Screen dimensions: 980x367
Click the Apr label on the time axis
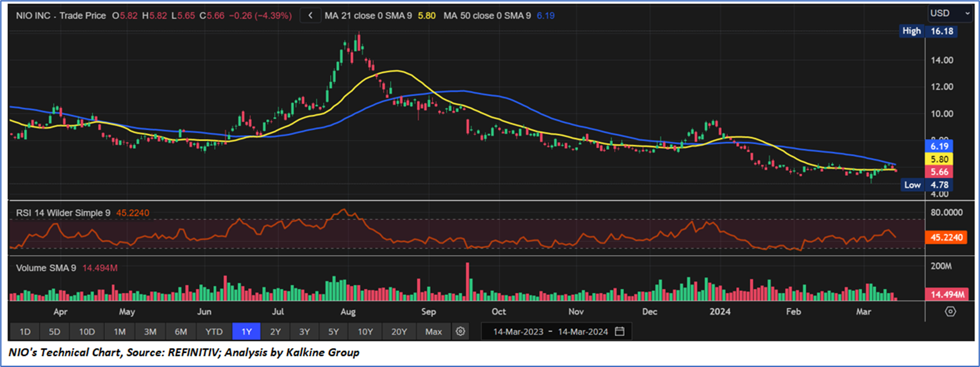click(60, 312)
